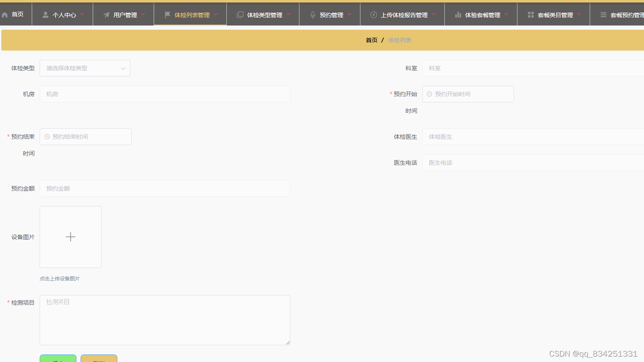Click the 预约金额 field label
Image resolution: width=644 pixels, height=362 pixels.
click(x=23, y=189)
